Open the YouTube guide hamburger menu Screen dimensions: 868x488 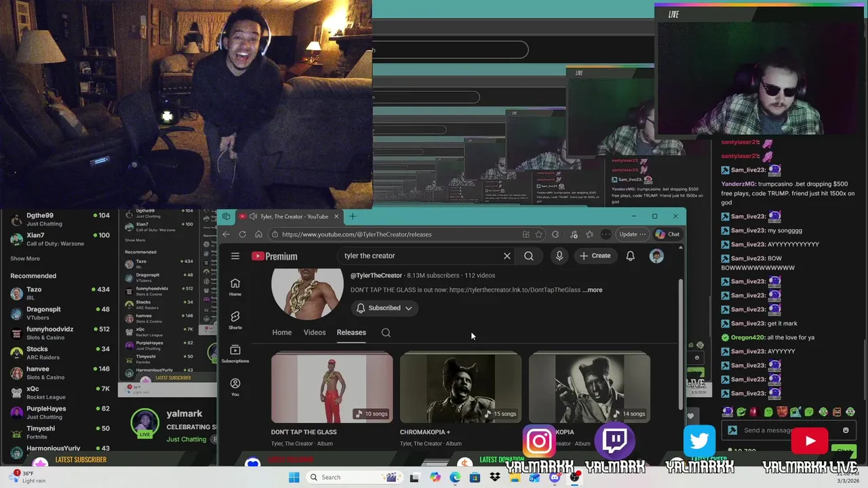point(235,256)
